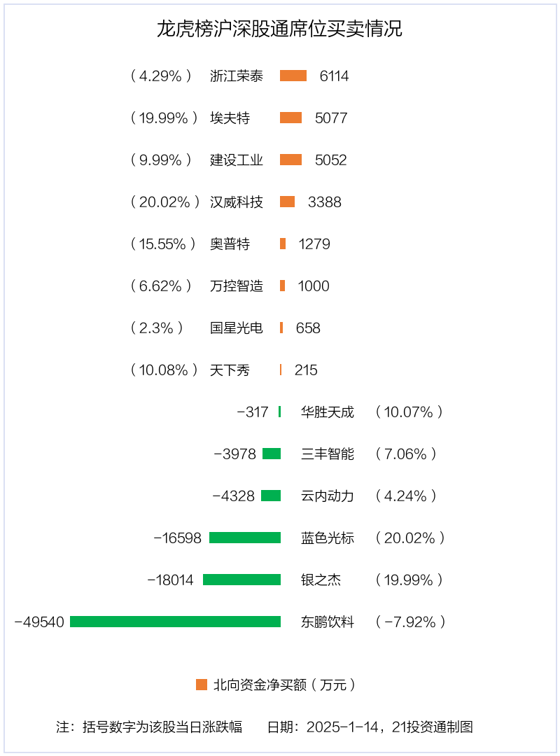The height and width of the screenshot is (756, 560).
Task: Select the value label -49540
Action: pos(40,622)
